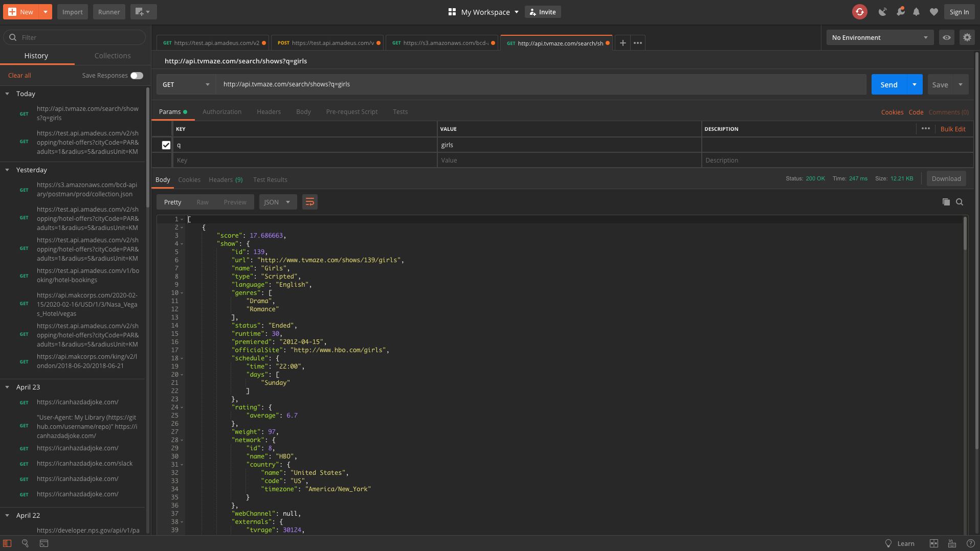Search response with magnifier icon above body
980x551 pixels.
[960, 202]
